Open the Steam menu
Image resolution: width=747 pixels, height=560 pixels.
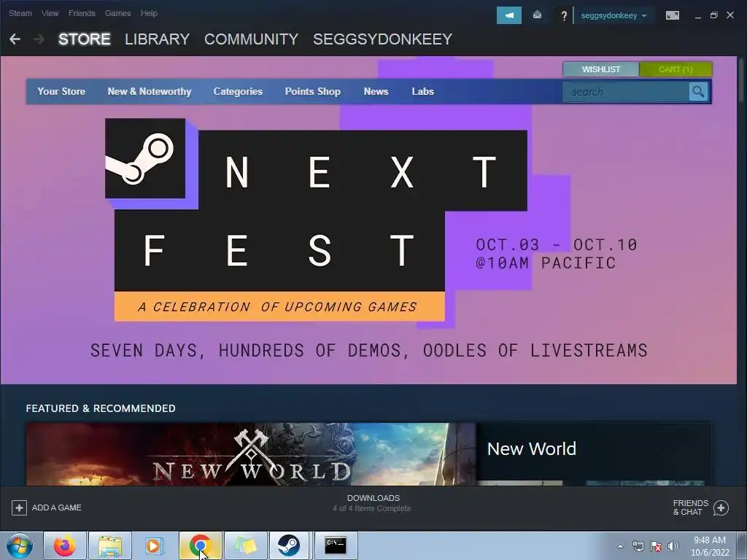coord(20,13)
